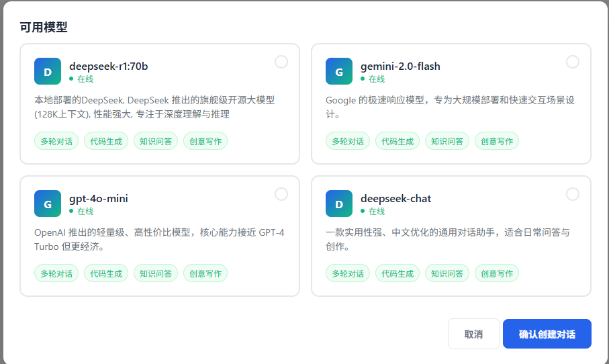Choose the gpt-4o-mini radio button
Screen dimensions: 609x364
[281, 194]
